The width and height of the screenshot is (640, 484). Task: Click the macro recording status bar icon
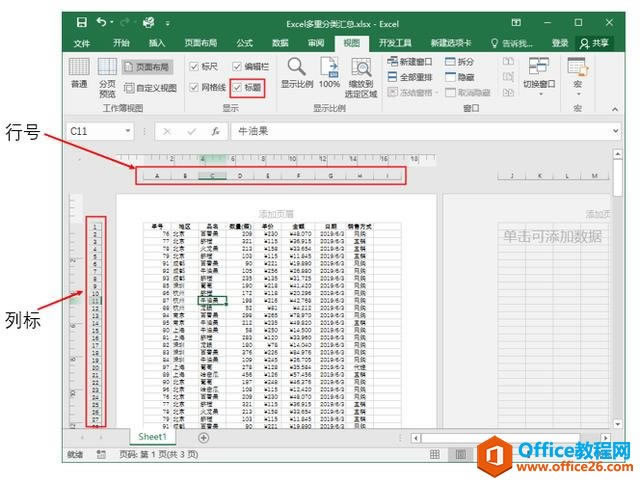point(101,454)
